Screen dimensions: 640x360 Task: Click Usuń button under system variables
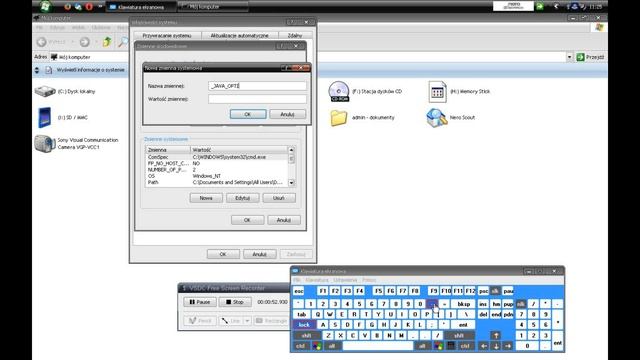click(x=279, y=198)
